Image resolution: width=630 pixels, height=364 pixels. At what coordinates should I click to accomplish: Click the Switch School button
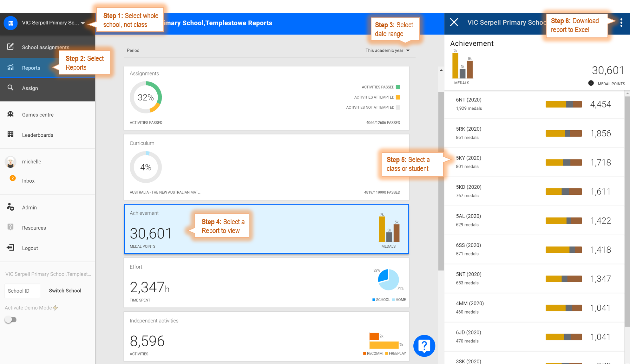coord(65,291)
